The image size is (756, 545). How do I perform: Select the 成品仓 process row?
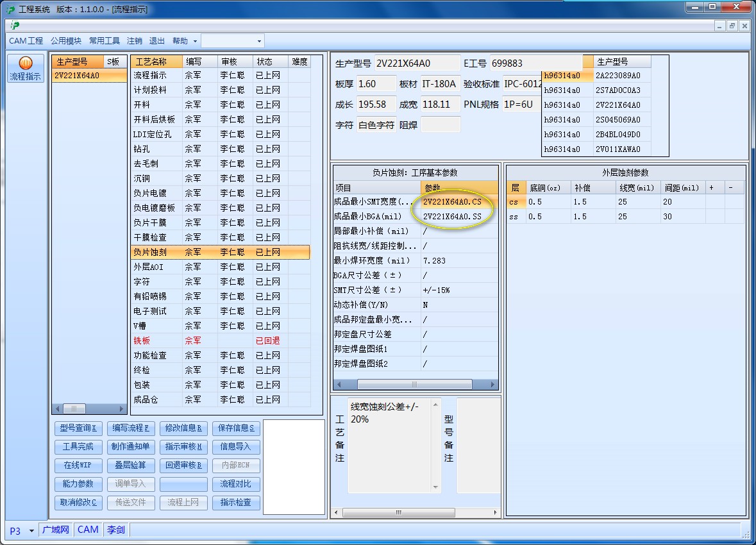[x=221, y=399]
